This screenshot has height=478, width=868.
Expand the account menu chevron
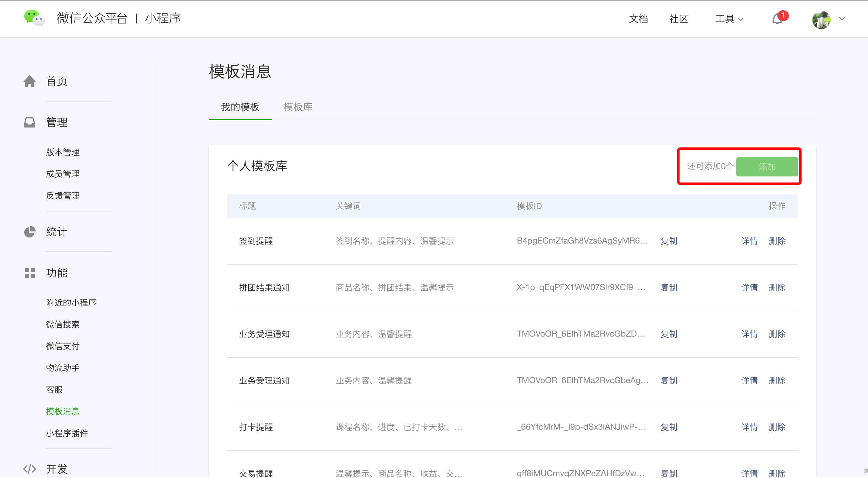tap(842, 19)
